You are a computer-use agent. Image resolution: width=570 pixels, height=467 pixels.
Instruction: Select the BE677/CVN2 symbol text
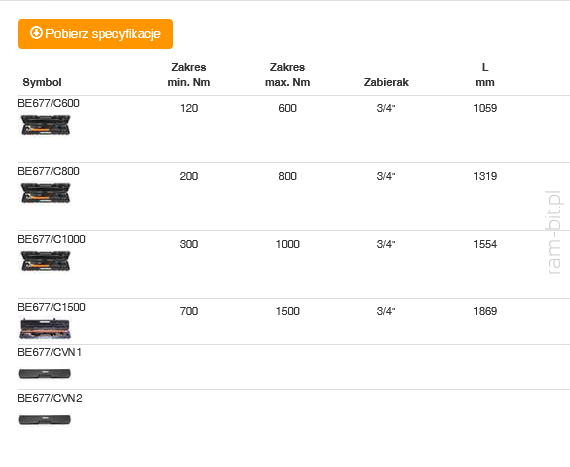tap(50, 398)
